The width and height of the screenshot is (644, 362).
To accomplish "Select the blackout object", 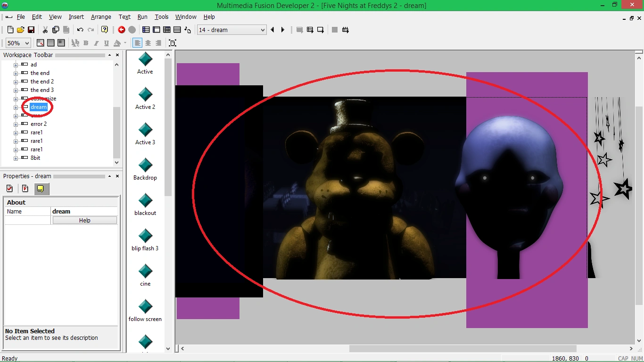I will pyautogui.click(x=145, y=205).
